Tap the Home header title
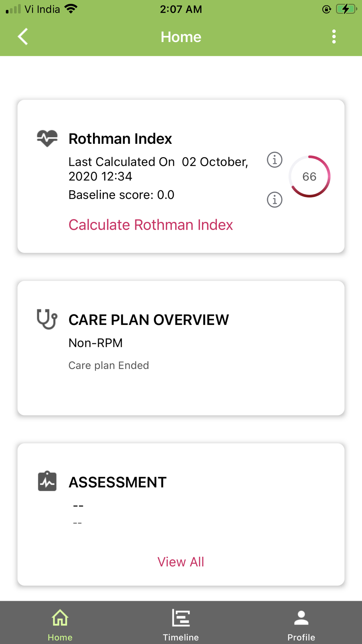The width and height of the screenshot is (362, 644). pos(181,37)
